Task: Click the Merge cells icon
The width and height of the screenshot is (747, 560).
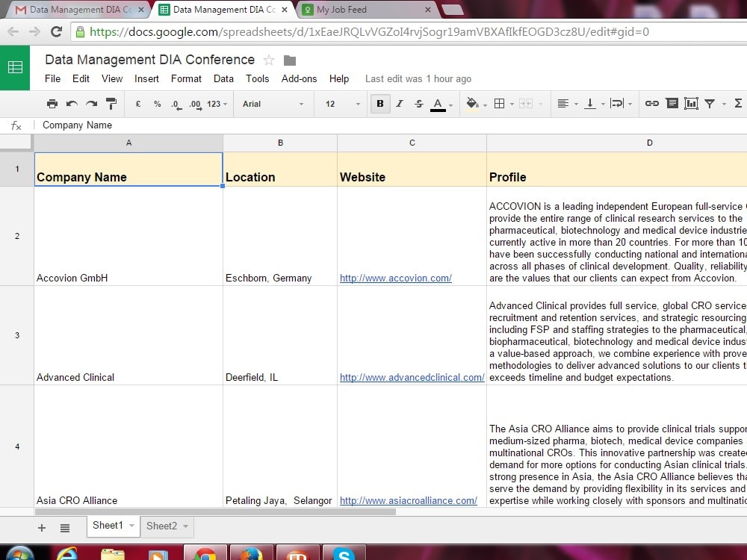Action: [526, 104]
